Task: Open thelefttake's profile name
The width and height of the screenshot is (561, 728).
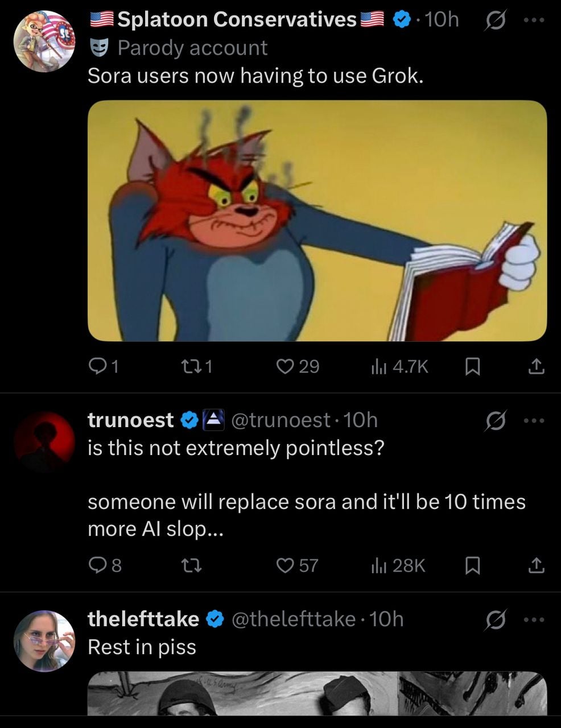Action: [143, 619]
